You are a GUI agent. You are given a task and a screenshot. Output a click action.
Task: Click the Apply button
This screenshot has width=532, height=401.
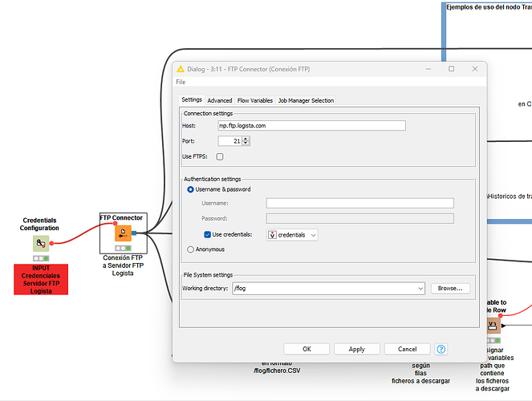pyautogui.click(x=356, y=349)
